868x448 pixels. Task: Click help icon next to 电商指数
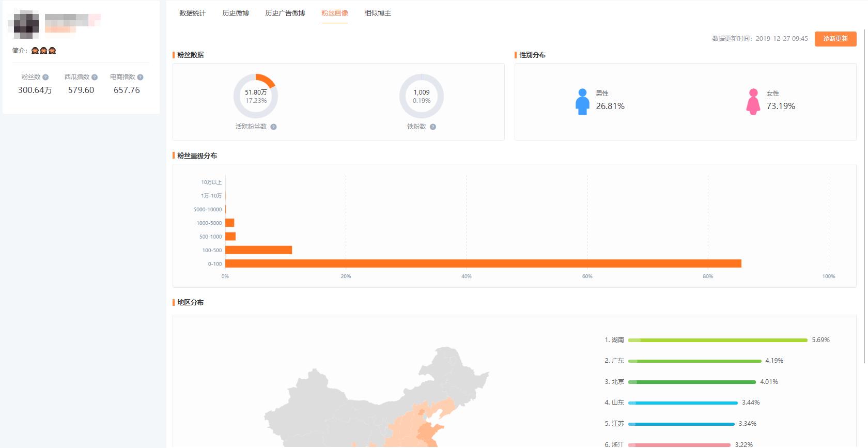tap(140, 77)
